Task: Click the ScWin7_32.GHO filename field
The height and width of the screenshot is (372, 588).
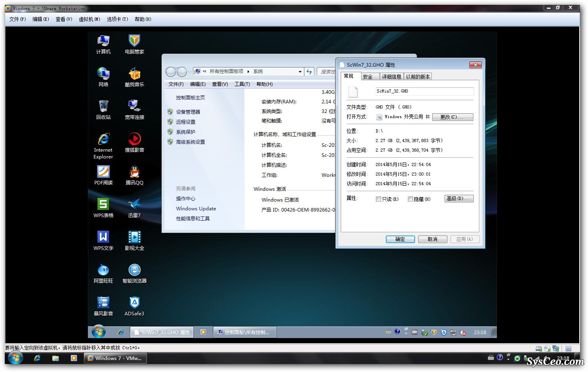Action: [425, 91]
